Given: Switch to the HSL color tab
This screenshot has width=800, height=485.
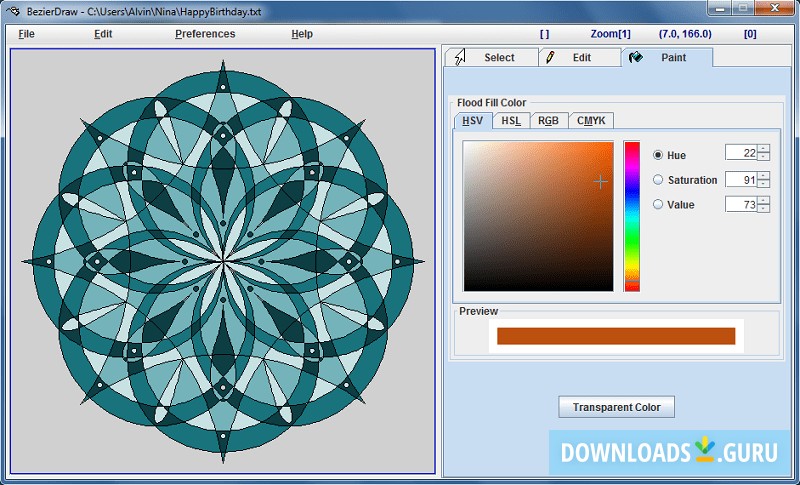Looking at the screenshot, I should (x=511, y=121).
